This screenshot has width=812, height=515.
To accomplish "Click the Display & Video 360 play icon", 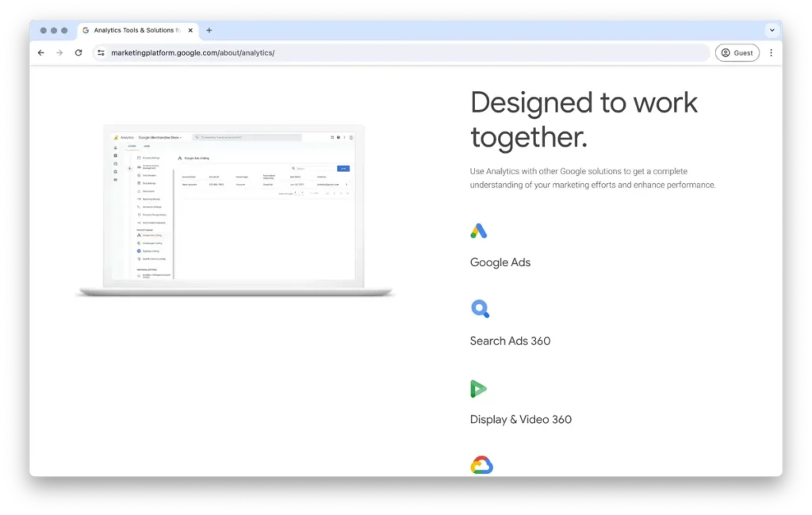I will (478, 389).
